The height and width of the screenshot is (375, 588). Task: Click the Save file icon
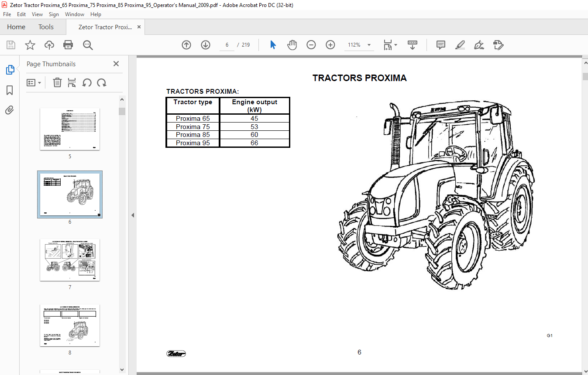coord(11,45)
